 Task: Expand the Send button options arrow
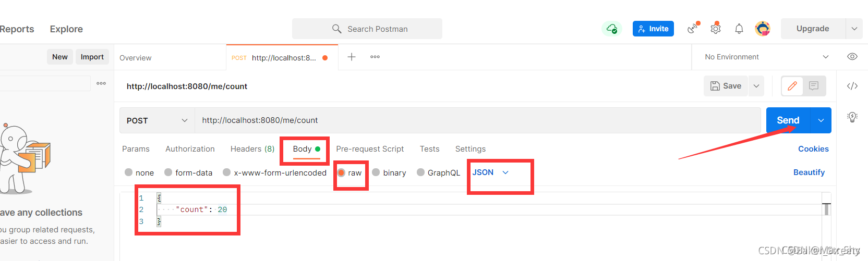click(821, 120)
